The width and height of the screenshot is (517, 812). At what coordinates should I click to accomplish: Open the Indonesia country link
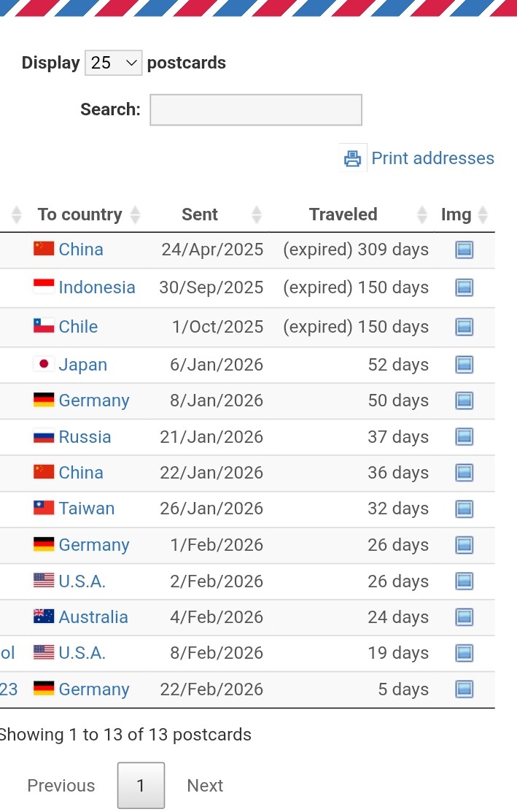(97, 287)
